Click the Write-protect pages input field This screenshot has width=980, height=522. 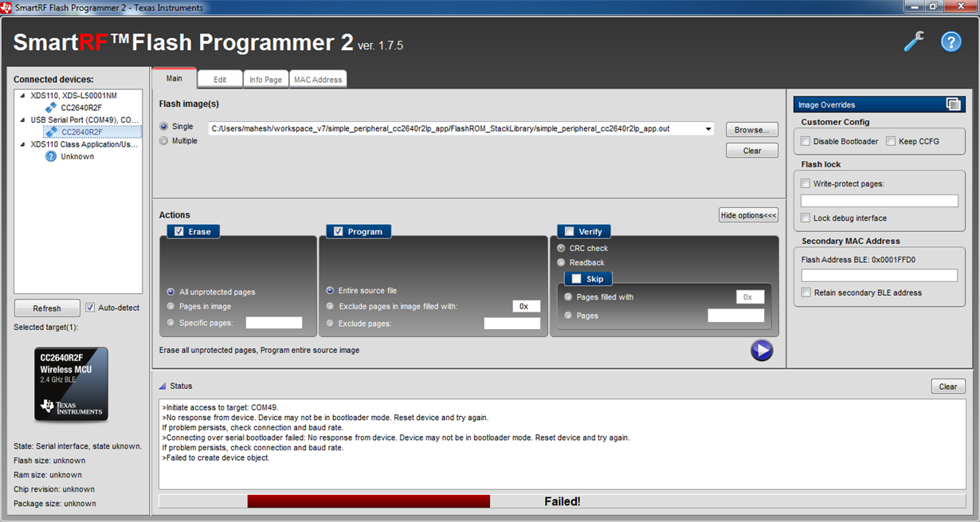[880, 201]
